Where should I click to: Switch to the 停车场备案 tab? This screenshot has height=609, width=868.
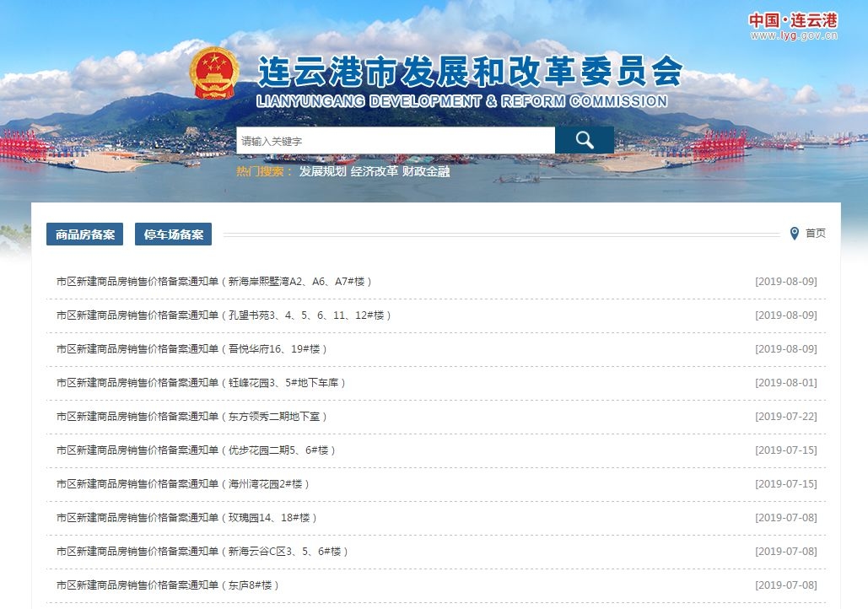point(173,234)
